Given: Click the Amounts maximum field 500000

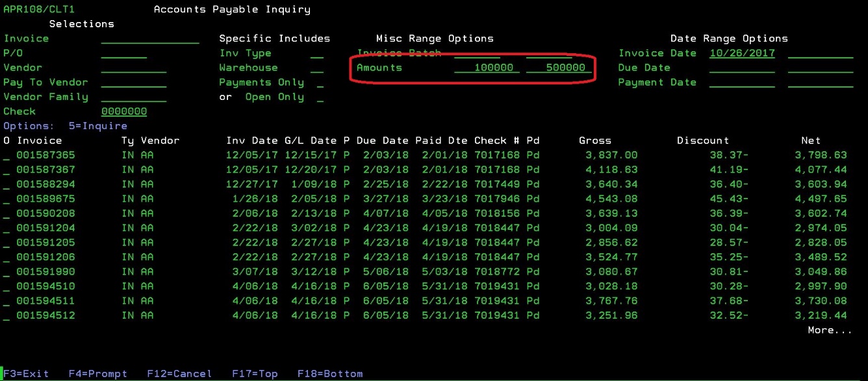Looking at the screenshot, I should point(559,68).
